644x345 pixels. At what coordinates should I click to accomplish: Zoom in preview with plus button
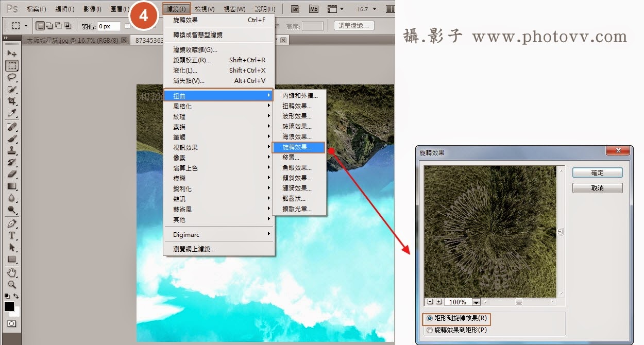pyautogui.click(x=439, y=302)
